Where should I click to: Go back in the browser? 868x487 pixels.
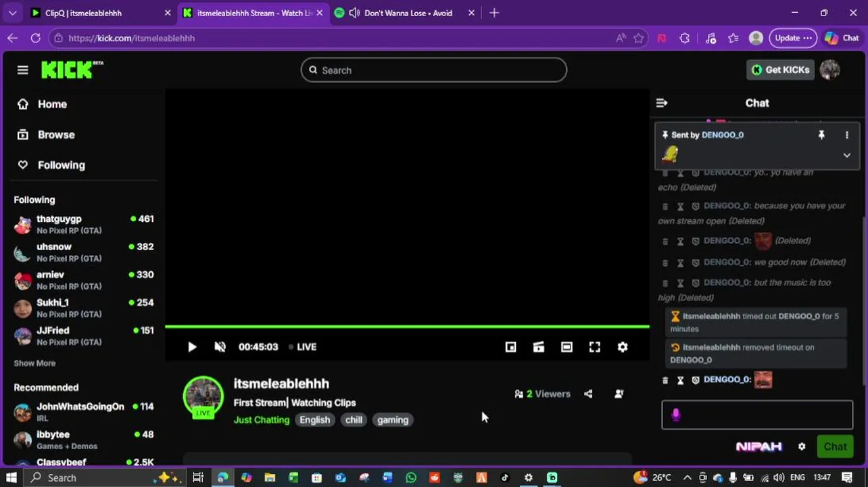point(12,38)
